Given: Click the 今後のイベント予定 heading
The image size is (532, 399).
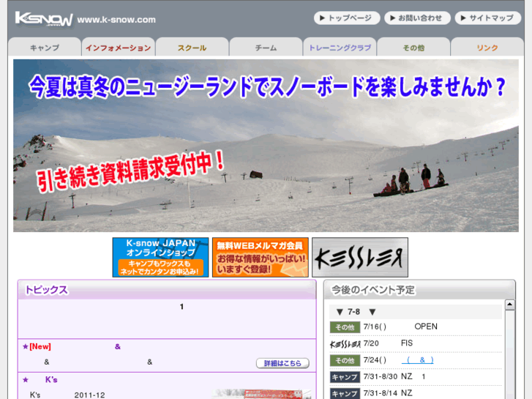Looking at the screenshot, I should [373, 290].
